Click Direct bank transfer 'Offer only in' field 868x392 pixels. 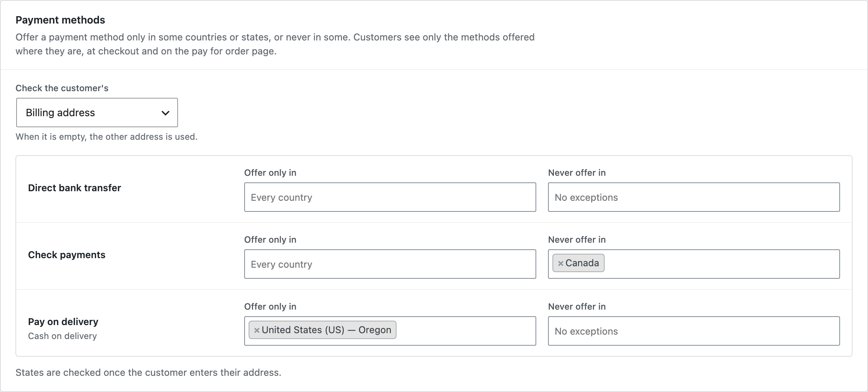[x=390, y=197]
